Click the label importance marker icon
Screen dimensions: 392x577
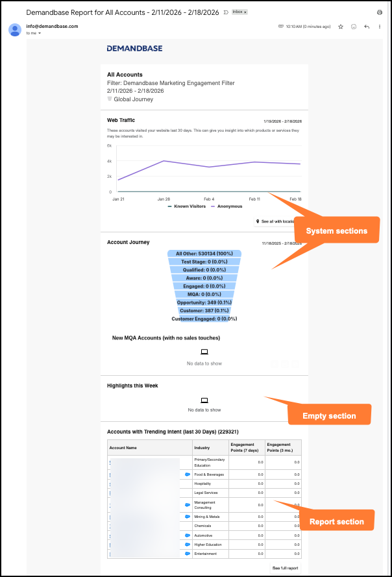(226, 12)
